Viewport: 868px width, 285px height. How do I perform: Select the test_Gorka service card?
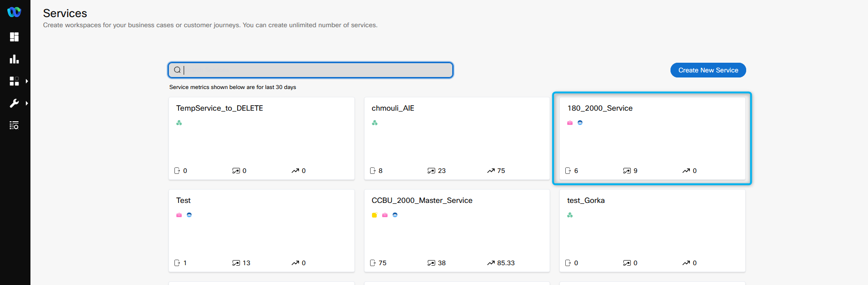pos(652,231)
